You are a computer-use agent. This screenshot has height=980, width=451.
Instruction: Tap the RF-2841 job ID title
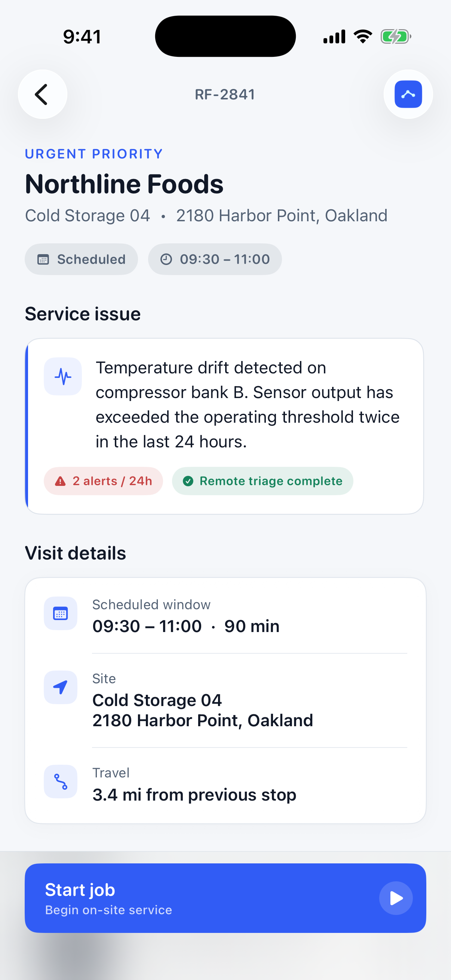(225, 94)
